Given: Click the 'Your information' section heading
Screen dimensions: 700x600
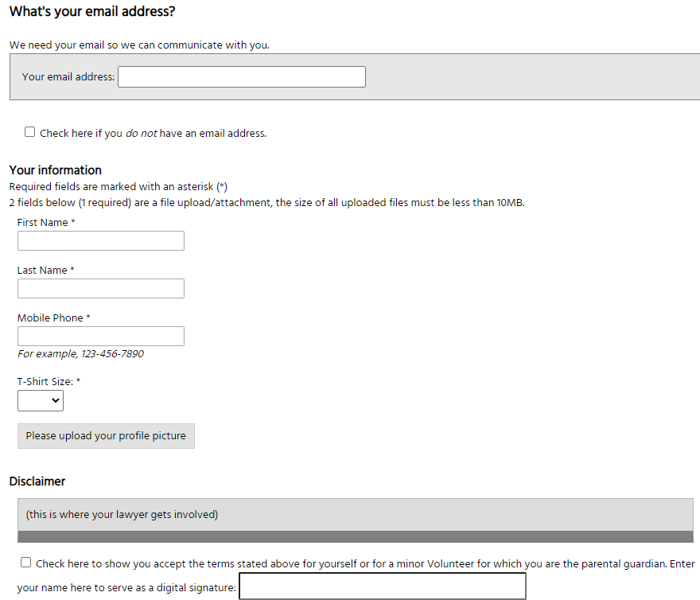Looking at the screenshot, I should point(56,170).
